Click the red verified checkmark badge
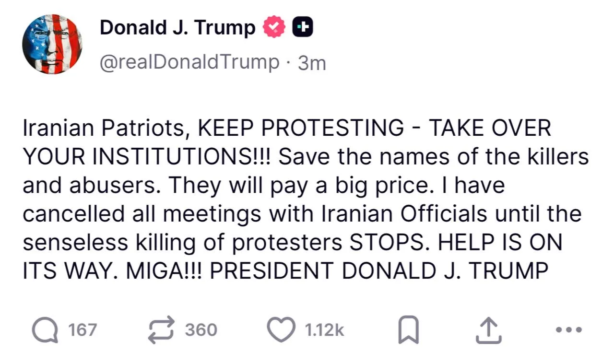The image size is (614, 364). (x=274, y=28)
